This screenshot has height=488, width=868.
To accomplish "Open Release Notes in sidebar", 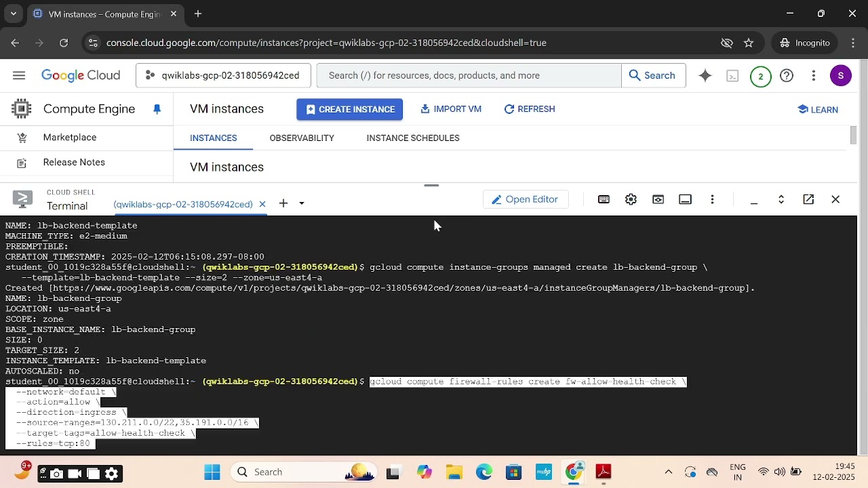I will (74, 162).
